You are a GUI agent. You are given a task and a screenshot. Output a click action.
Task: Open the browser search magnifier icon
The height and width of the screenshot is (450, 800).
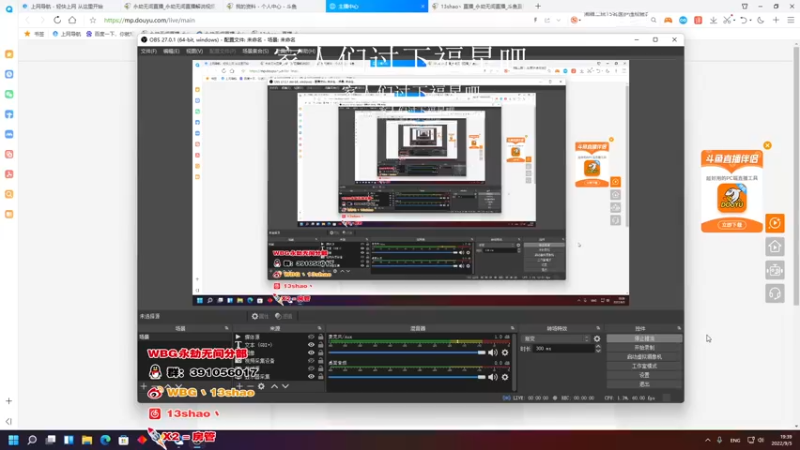(653, 20)
